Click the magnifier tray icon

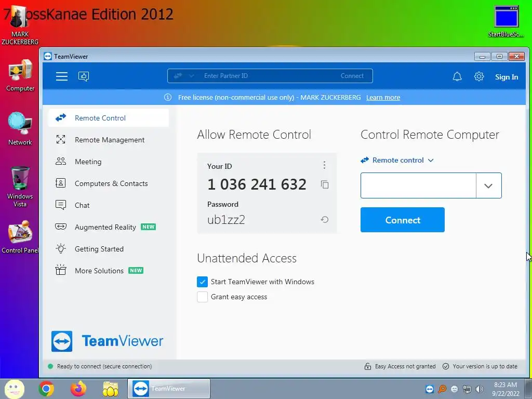(442, 389)
